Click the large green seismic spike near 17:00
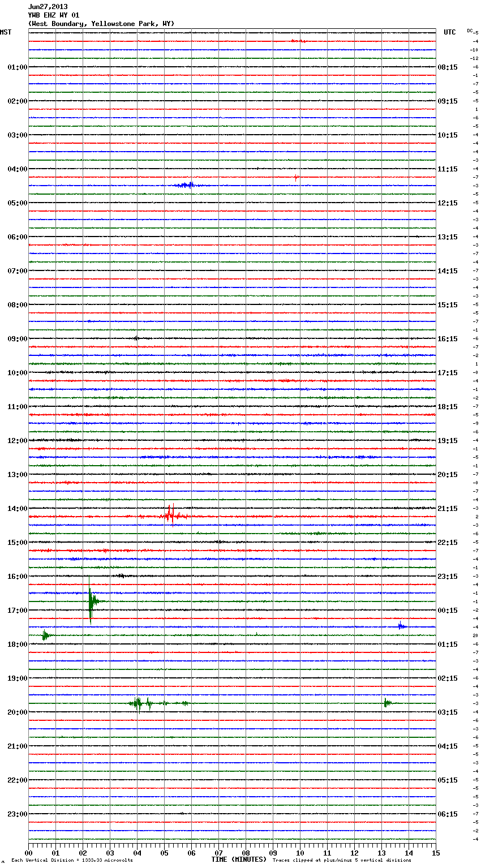 click(x=91, y=603)
